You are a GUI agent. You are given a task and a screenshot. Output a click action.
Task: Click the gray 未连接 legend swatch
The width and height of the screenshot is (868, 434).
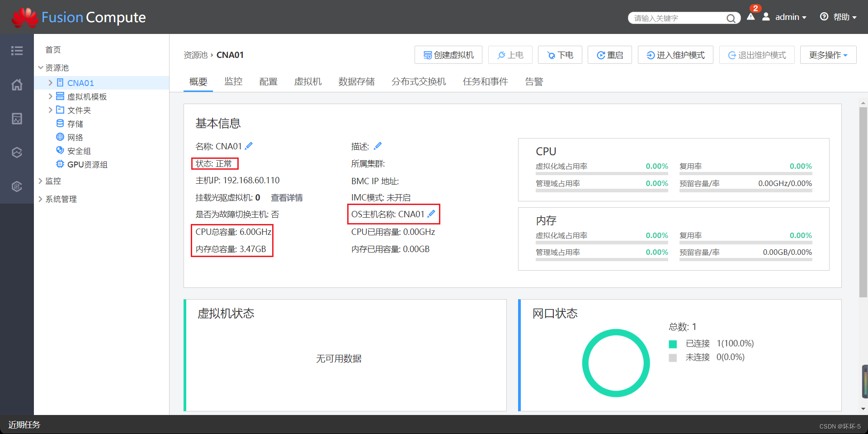pos(673,358)
